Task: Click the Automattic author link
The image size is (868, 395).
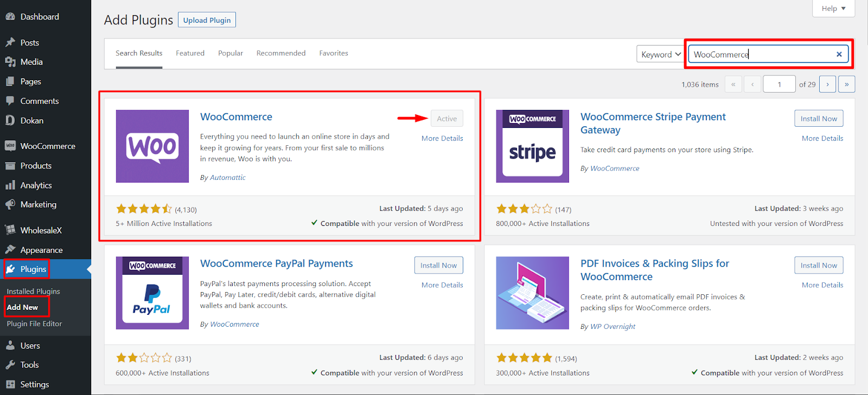Action: (228, 178)
